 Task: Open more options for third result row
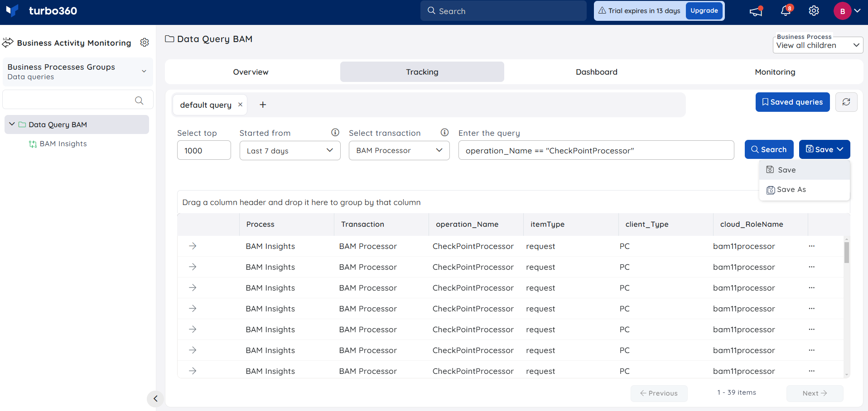pyautogui.click(x=812, y=288)
